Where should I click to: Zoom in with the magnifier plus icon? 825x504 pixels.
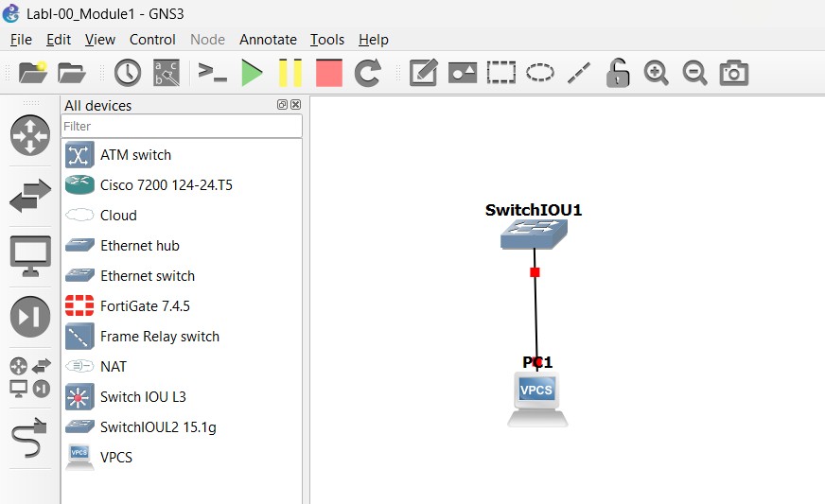point(656,73)
